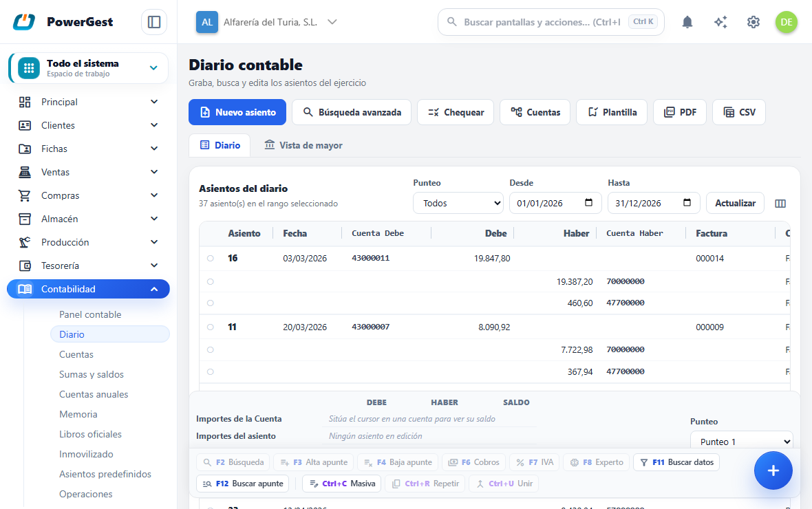Select the radio button for asiento 11
The width and height of the screenshot is (812, 509).
coord(211,327)
